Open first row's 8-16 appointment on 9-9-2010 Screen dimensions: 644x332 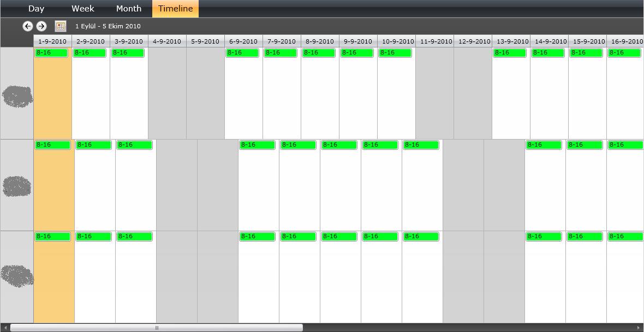pyautogui.click(x=357, y=53)
